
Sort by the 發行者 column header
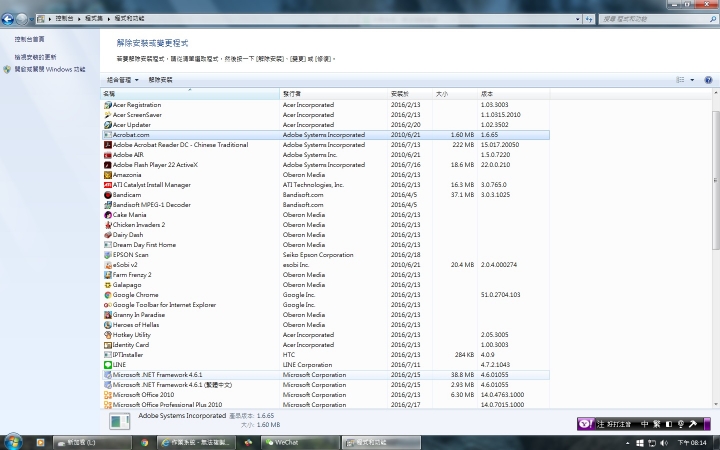(x=333, y=94)
